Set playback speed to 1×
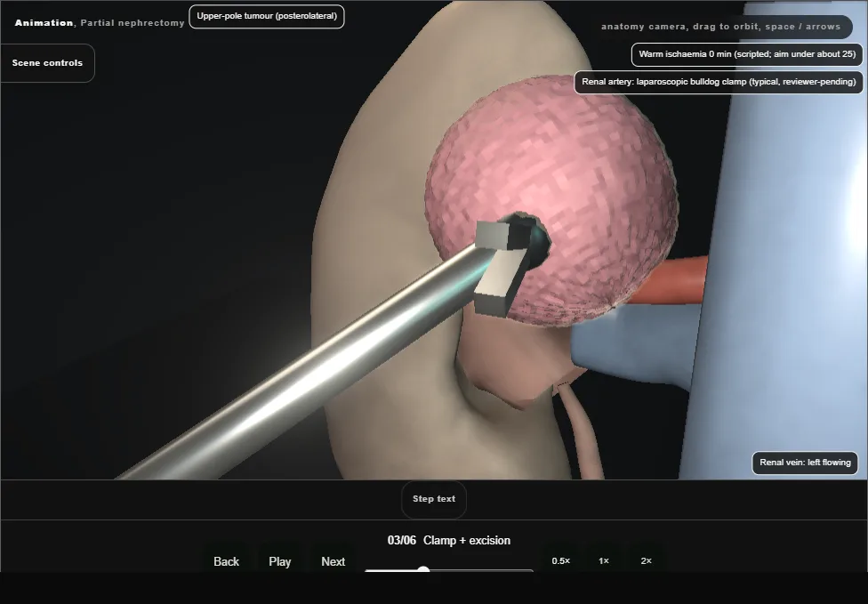 point(603,560)
